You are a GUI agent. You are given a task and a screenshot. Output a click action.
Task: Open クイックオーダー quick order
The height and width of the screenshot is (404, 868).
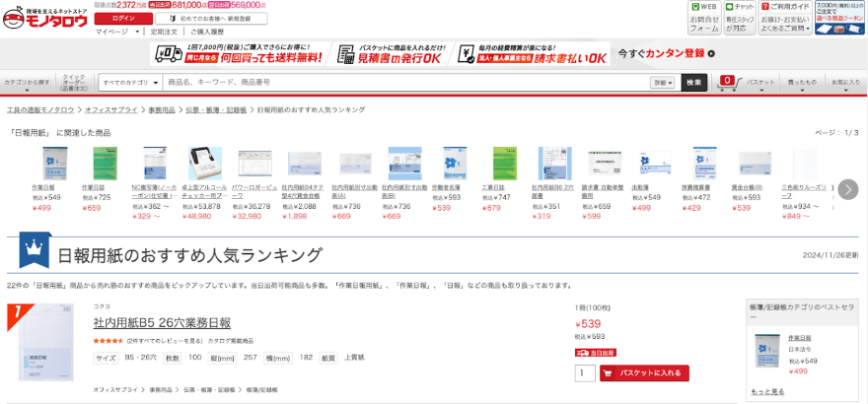click(75, 83)
